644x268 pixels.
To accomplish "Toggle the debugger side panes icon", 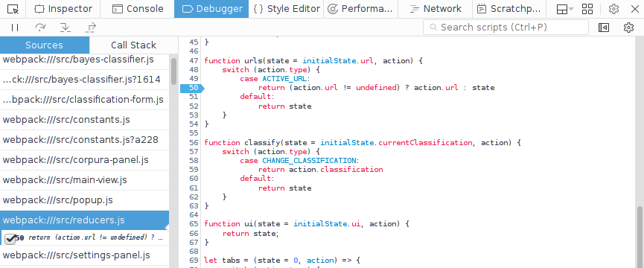I will 604,28.
